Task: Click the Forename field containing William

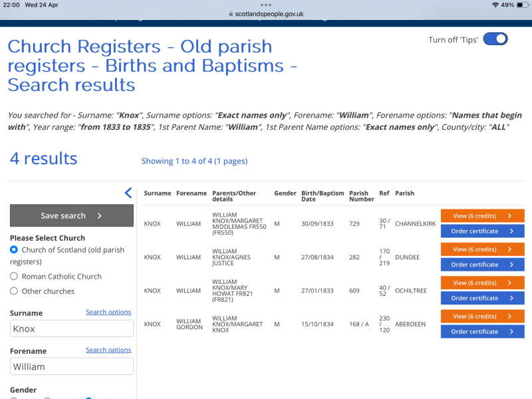Action: coord(72,366)
